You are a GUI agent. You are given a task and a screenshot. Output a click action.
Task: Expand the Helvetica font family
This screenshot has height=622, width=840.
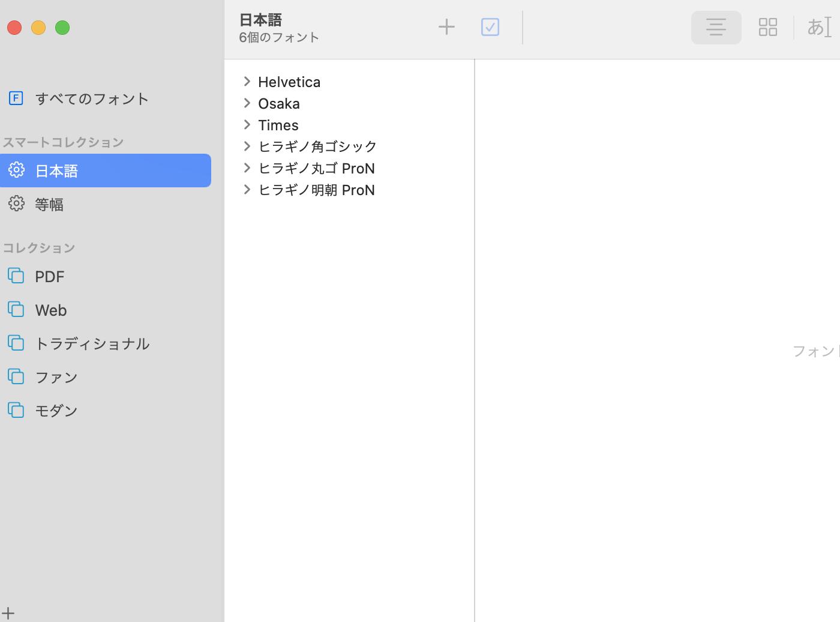[x=247, y=82]
